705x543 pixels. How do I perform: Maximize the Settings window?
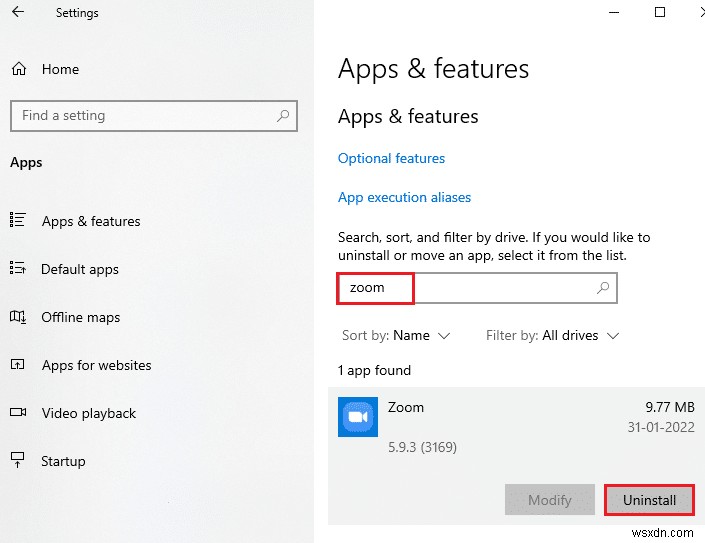click(x=660, y=12)
